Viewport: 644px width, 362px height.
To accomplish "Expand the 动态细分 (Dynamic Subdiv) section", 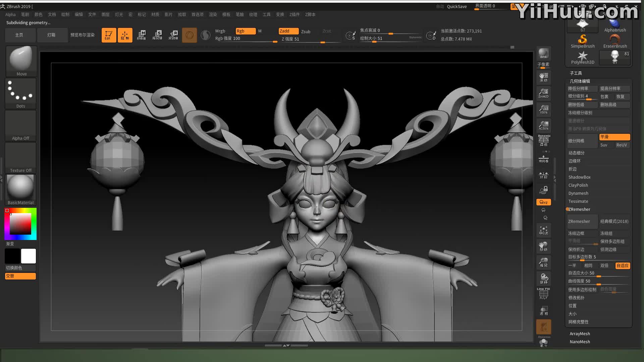I will 576,153.
